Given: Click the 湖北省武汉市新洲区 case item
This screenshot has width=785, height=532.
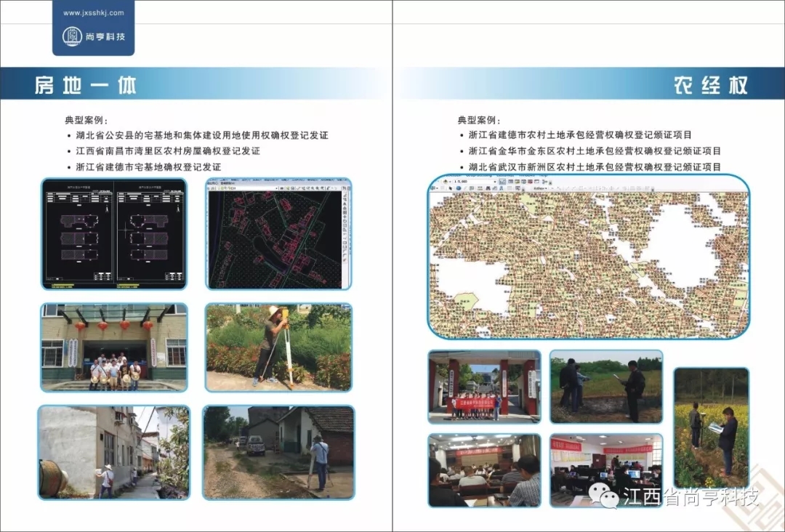Looking at the screenshot, I should coord(595,166).
